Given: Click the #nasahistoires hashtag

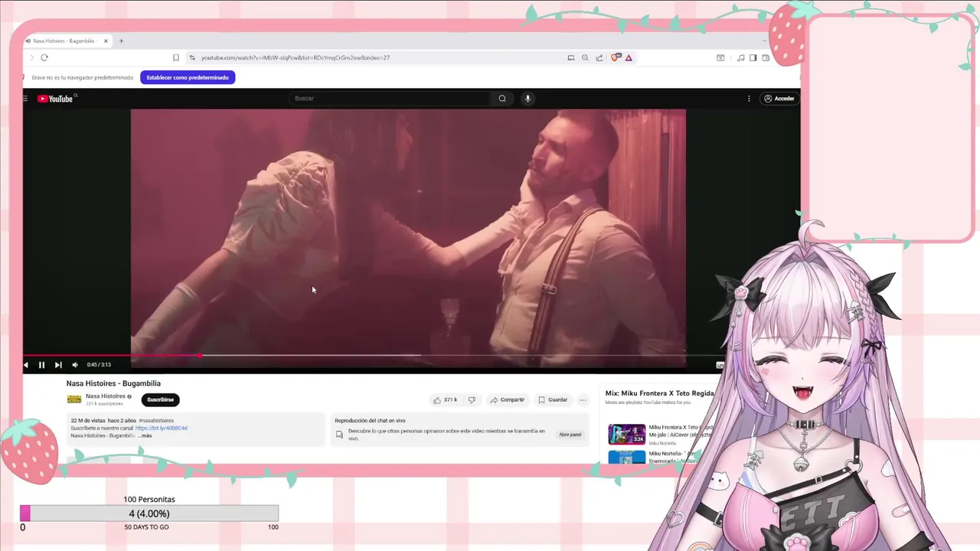Looking at the screenshot, I should tap(156, 420).
